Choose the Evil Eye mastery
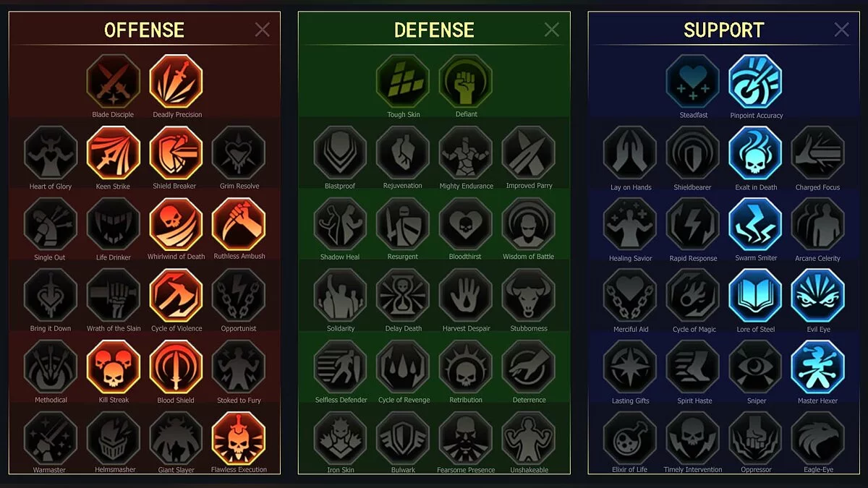 818,296
